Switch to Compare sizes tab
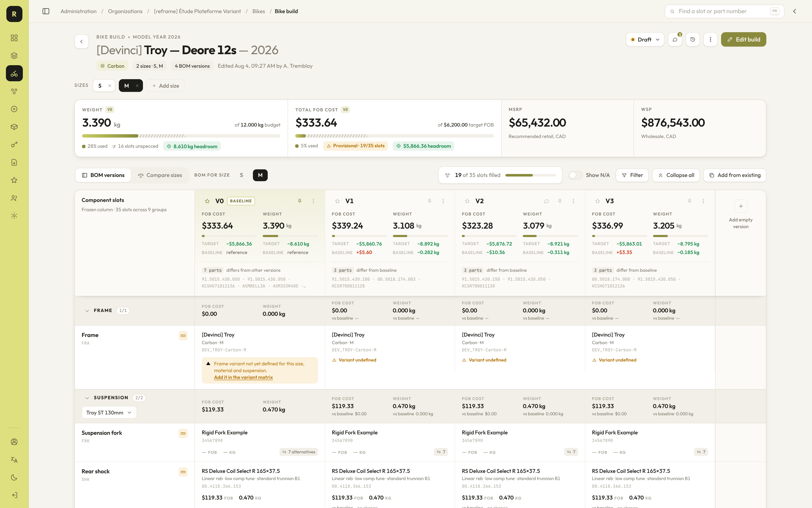 click(160, 175)
